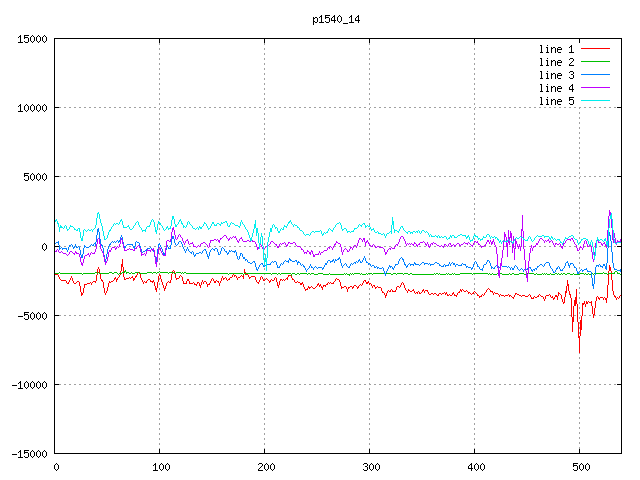Image resolution: width=640 pixels, height=480 pixels.
Task: Select the 'line 3' legend label
Action: click(x=556, y=75)
